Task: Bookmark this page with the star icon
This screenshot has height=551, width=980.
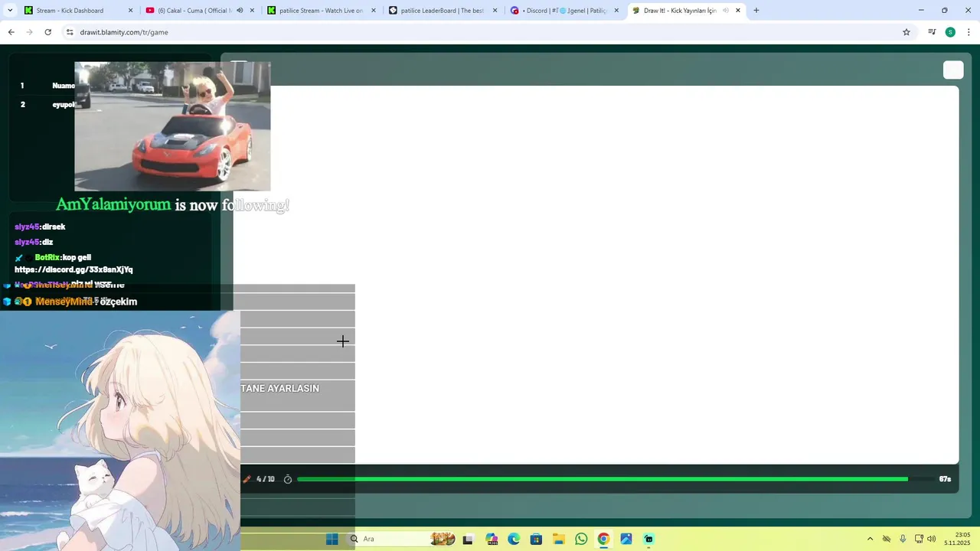Action: click(906, 32)
